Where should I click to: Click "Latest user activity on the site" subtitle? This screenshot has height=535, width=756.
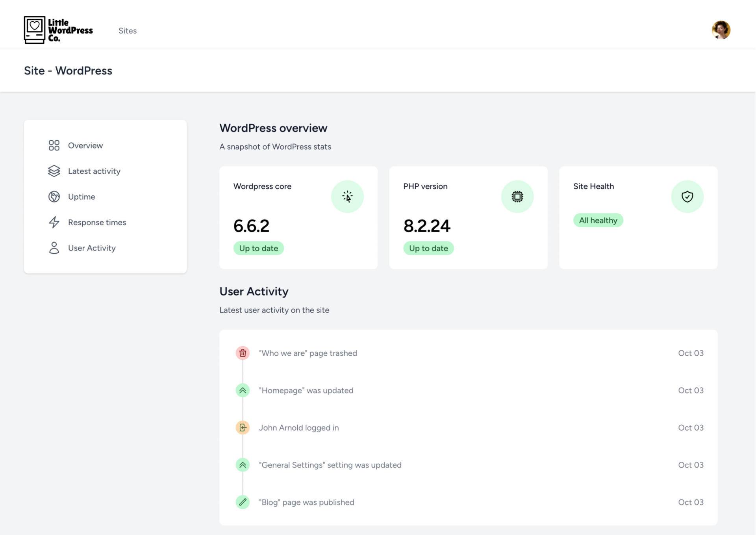(x=274, y=310)
